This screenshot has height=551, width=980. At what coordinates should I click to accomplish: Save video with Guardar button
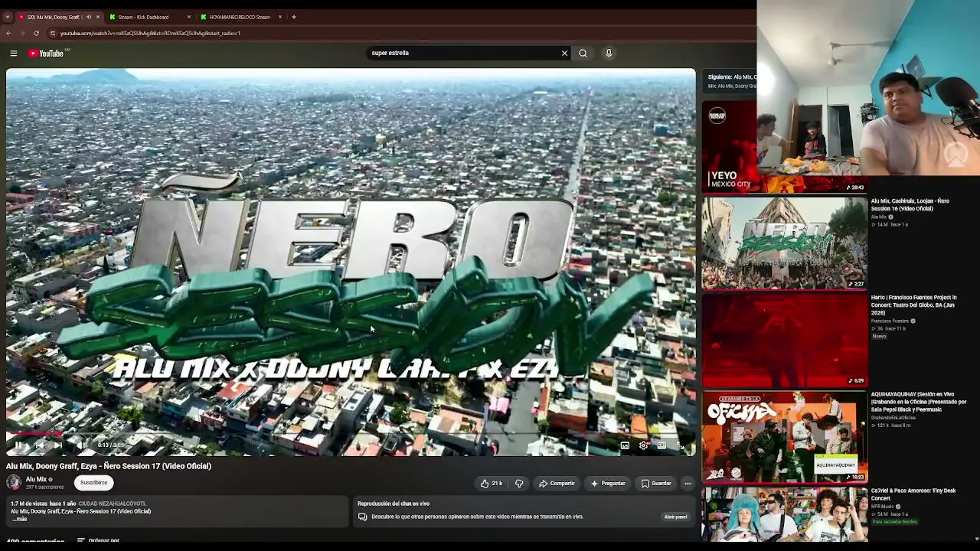(656, 484)
